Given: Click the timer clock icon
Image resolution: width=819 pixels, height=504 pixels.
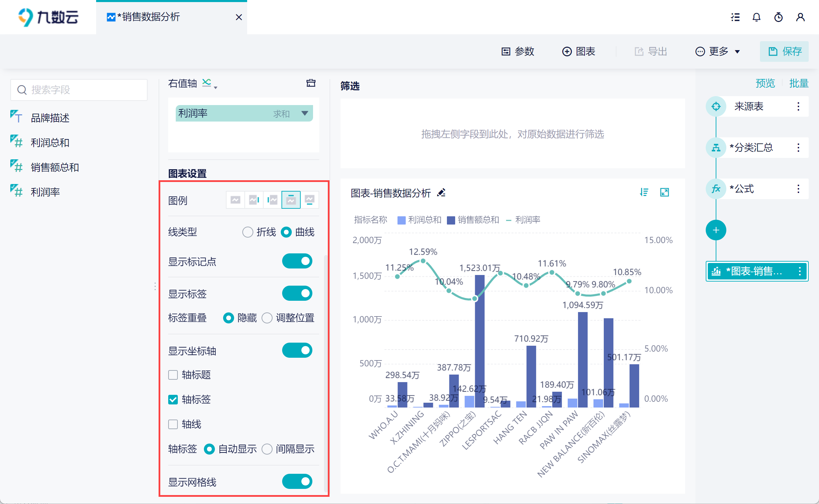Looking at the screenshot, I should click(778, 17).
